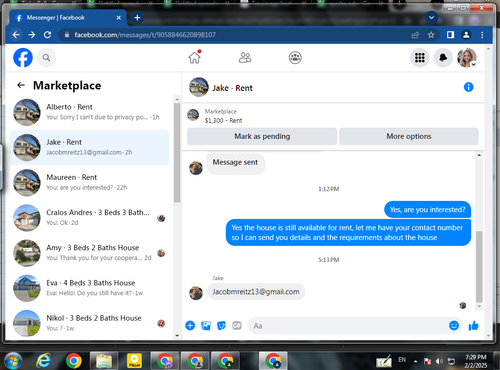This screenshot has height=370, width=500.
Task: Click the 'Message sent' bubble
Action: [x=235, y=163]
